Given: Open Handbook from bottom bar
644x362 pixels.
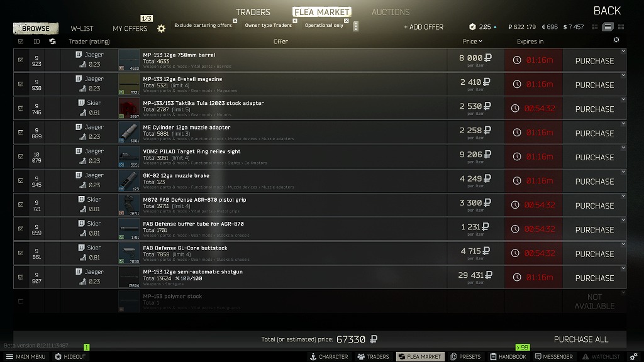Looking at the screenshot, I should 508,356.
